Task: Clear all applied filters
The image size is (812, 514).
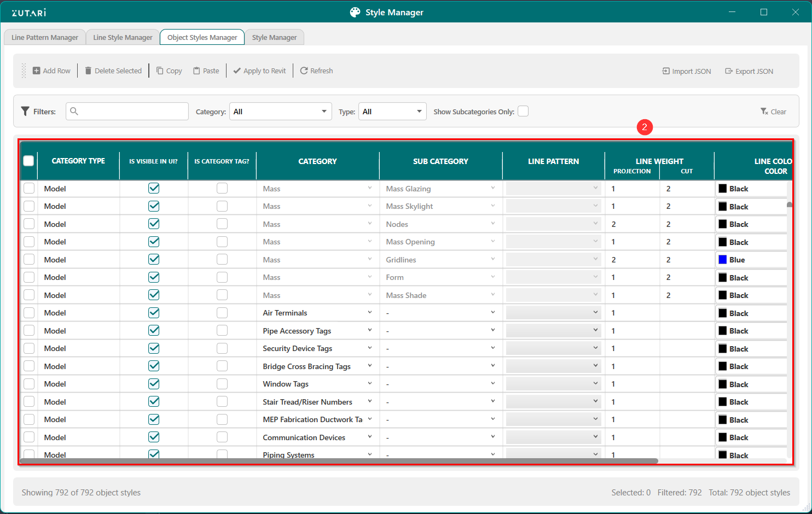Action: [x=773, y=112]
